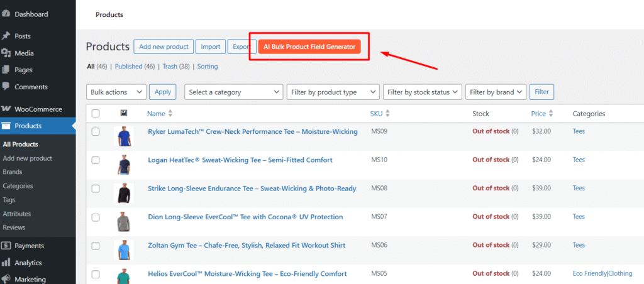Open Ryker LumaTech Crew-Neck Performance Tee
The width and height of the screenshot is (644, 284).
[253, 132]
